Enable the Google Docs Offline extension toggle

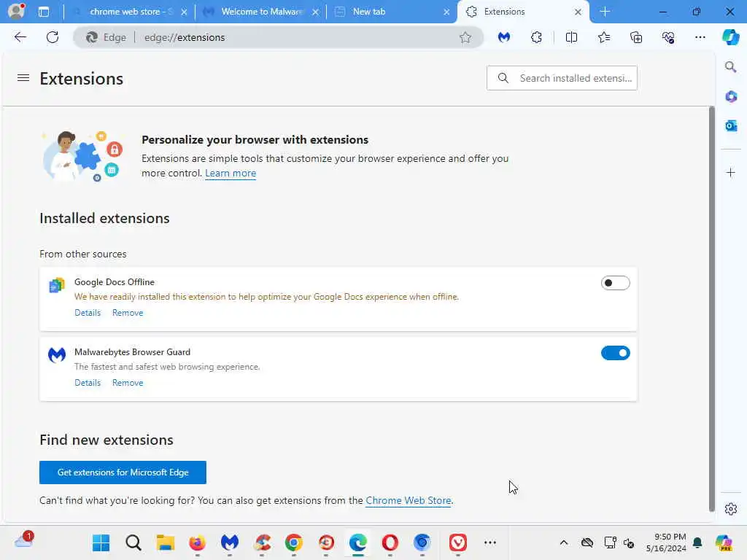[615, 283]
